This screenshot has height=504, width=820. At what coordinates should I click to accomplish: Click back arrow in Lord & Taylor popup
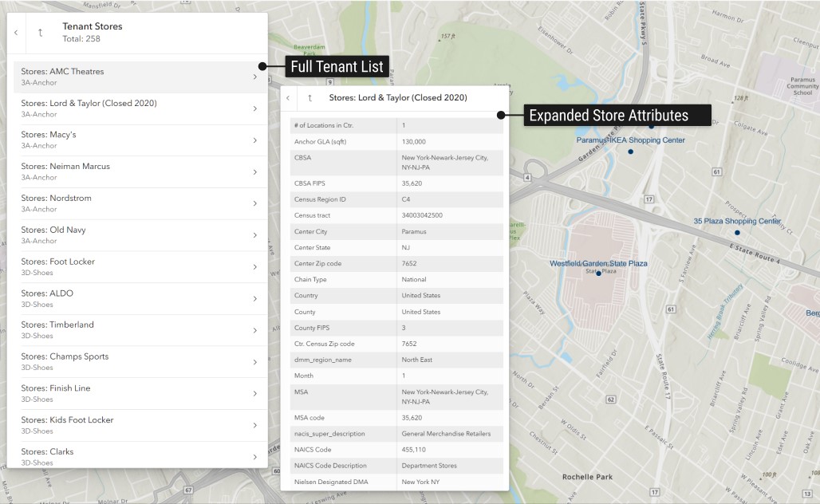287,98
